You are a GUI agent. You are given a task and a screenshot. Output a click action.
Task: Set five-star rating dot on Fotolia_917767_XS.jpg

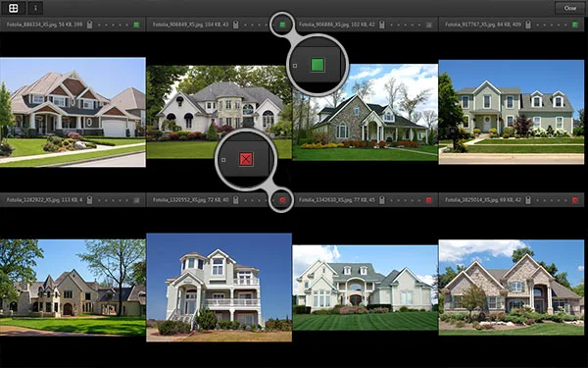(565, 25)
